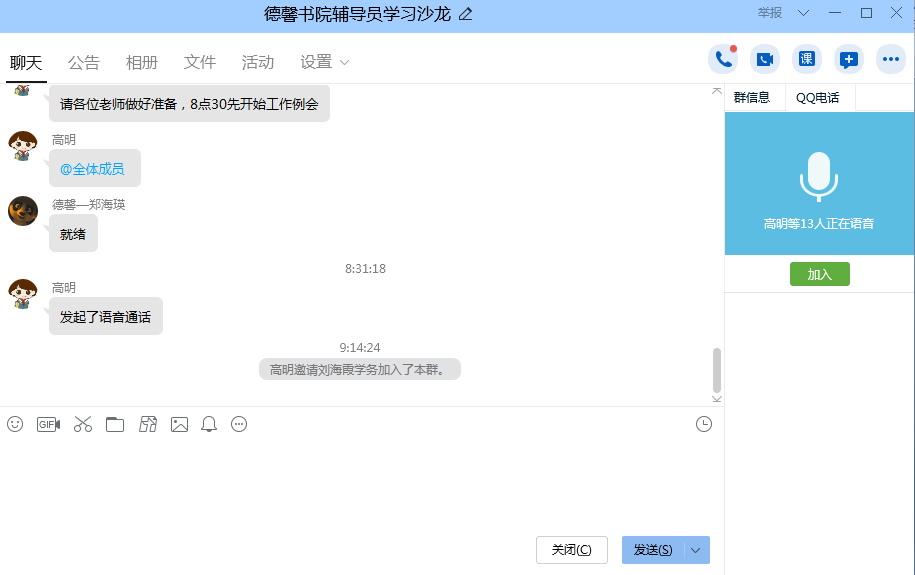Click the bell notification icon
Screen dimensions: 915x575
[209, 424]
